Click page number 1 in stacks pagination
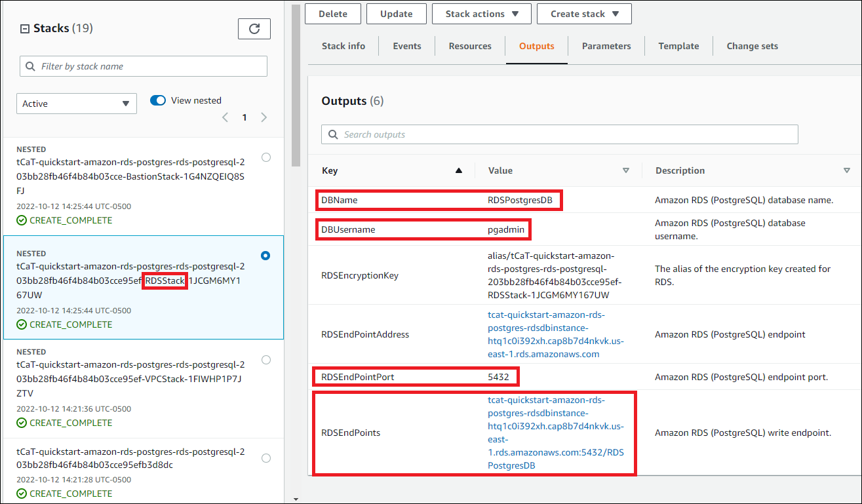This screenshot has height=504, width=862. 245,117
